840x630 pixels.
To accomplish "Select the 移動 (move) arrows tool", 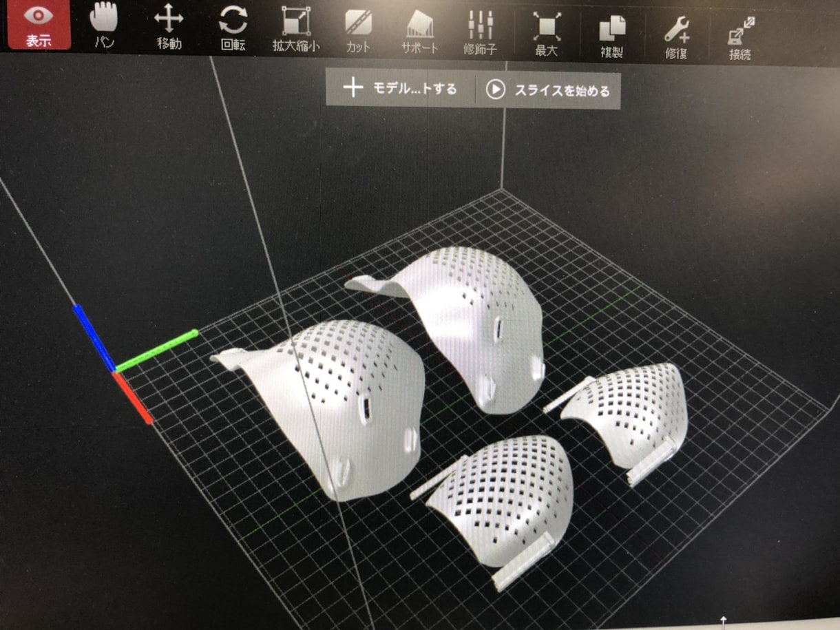I will tap(169, 27).
